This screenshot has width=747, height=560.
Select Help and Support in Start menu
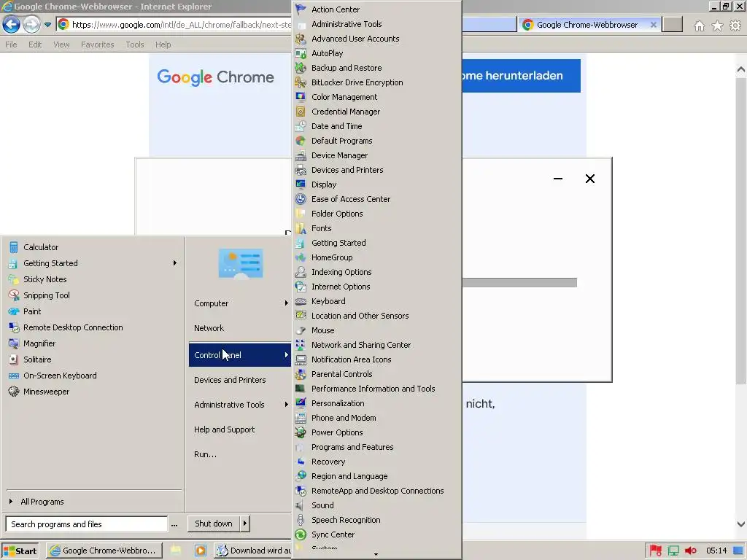click(x=225, y=429)
